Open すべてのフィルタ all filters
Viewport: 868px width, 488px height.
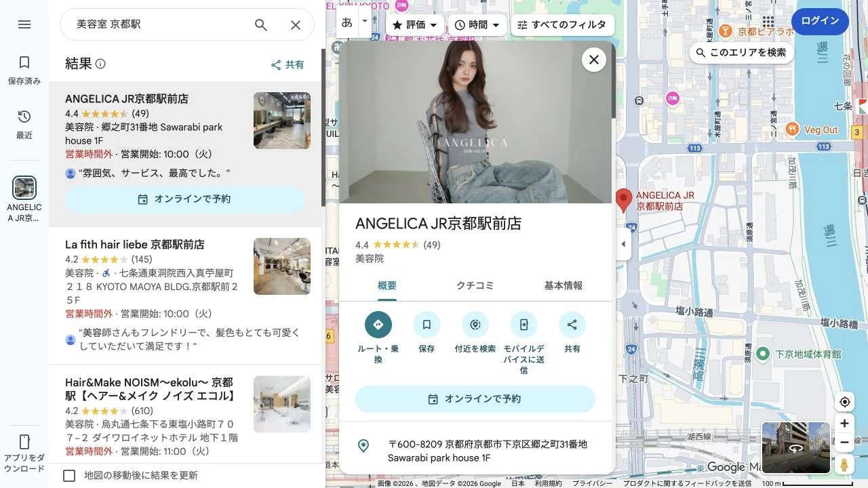coord(562,25)
